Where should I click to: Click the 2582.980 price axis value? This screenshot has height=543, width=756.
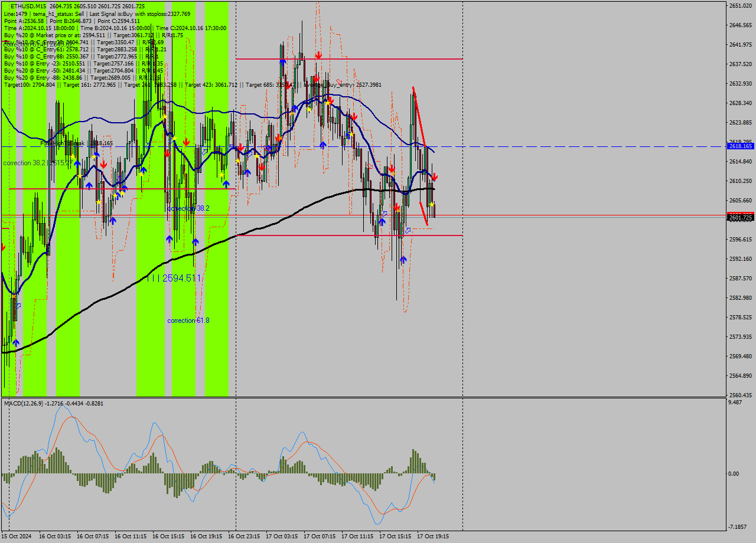[x=740, y=297]
